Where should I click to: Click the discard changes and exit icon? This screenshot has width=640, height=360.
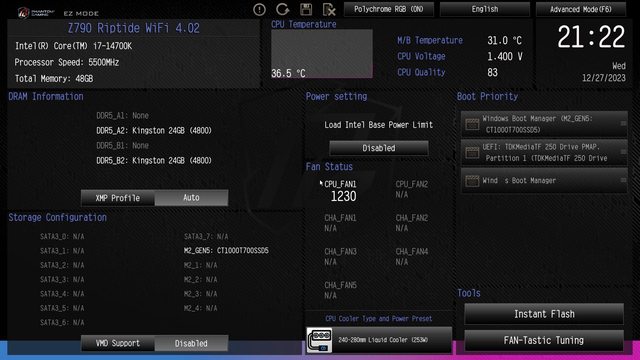(329, 9)
